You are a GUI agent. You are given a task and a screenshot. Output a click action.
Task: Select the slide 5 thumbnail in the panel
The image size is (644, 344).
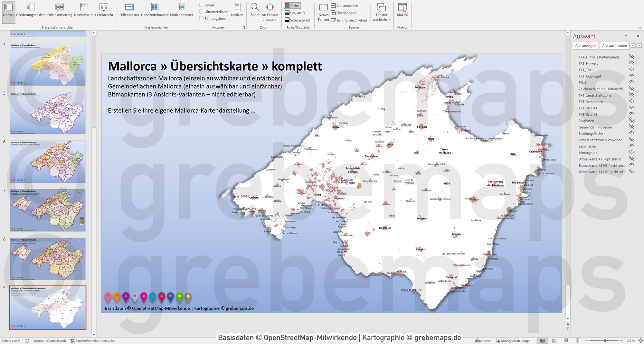[x=48, y=113]
